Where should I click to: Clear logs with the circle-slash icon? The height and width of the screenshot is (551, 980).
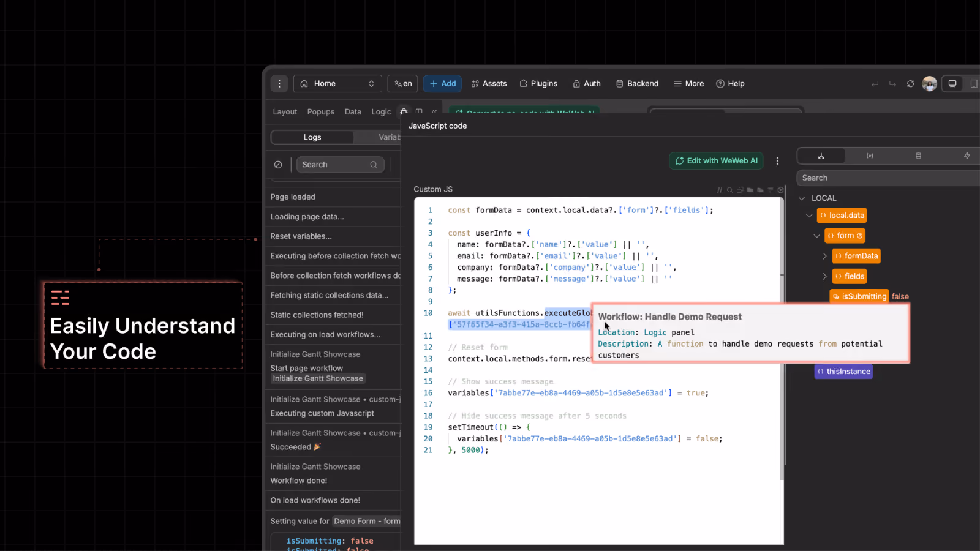click(x=278, y=165)
